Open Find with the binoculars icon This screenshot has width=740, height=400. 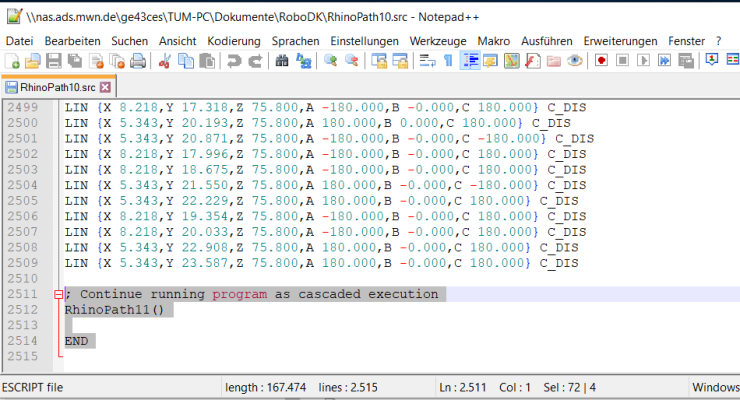point(282,61)
